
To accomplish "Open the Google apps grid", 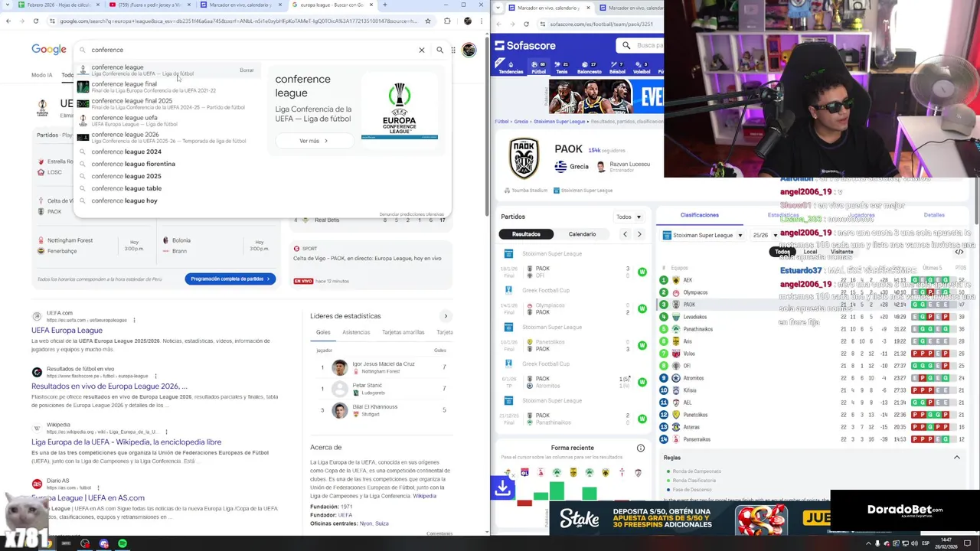I will (x=453, y=50).
